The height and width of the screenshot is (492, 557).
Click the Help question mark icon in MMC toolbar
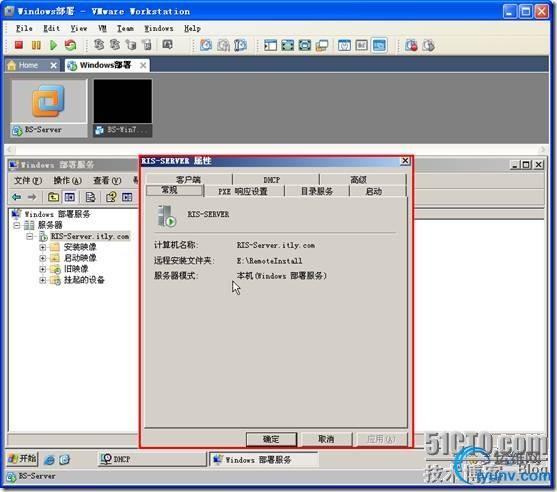111,197
